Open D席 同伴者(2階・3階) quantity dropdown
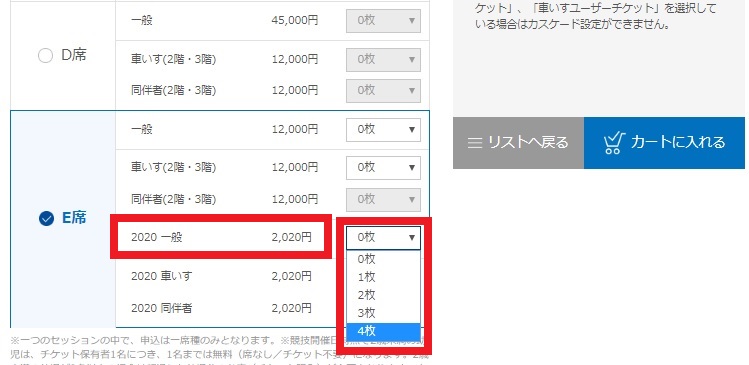The height and width of the screenshot is (365, 749). click(x=383, y=90)
